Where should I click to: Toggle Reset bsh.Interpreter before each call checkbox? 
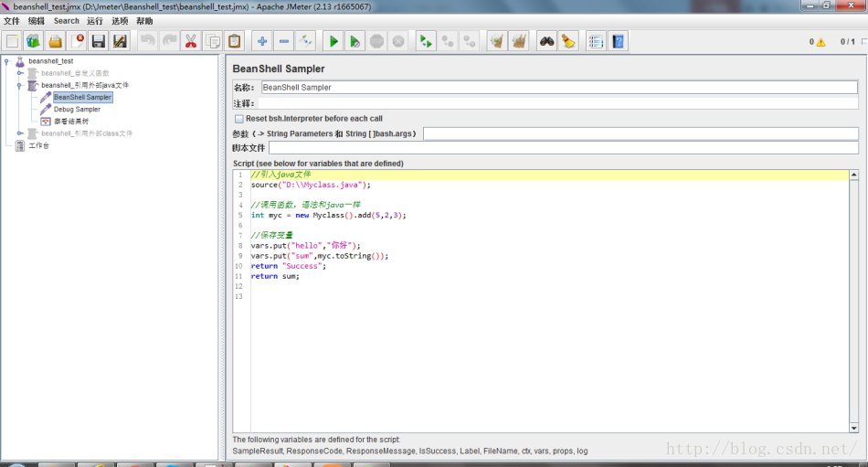pos(239,119)
